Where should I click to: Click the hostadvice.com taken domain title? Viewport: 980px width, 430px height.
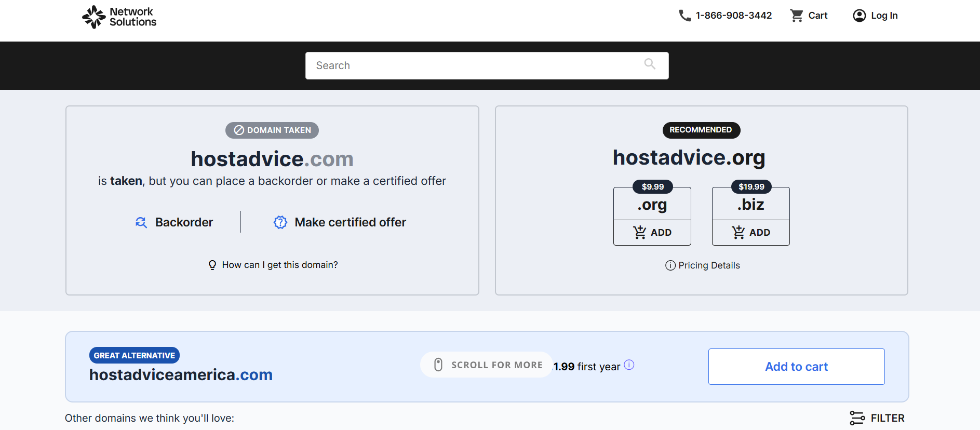(272, 159)
